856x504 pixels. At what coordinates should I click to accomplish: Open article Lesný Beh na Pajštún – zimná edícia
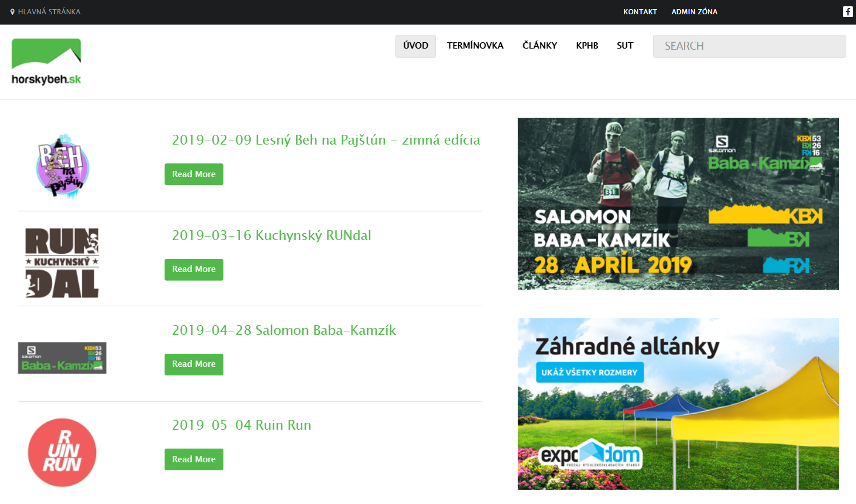click(x=326, y=140)
